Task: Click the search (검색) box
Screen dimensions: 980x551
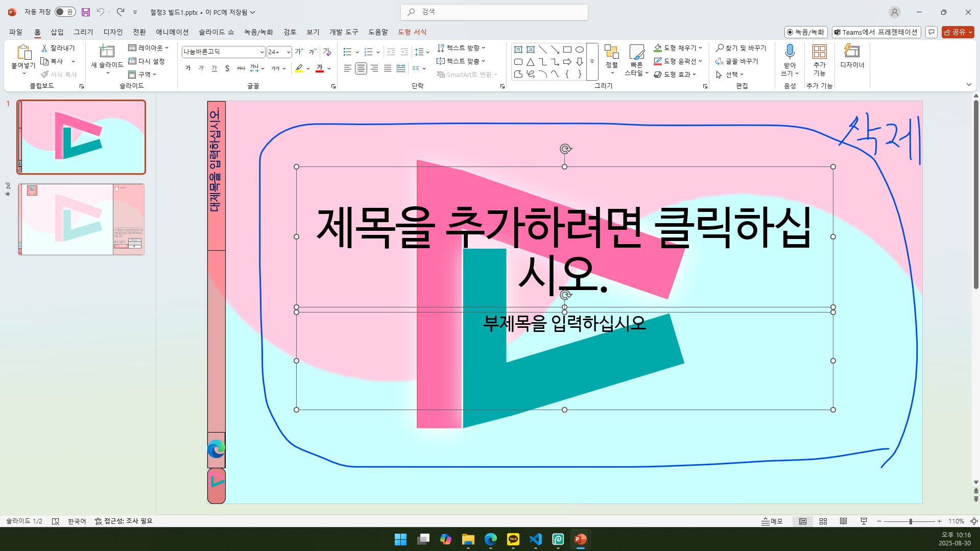Action: [x=494, y=12]
